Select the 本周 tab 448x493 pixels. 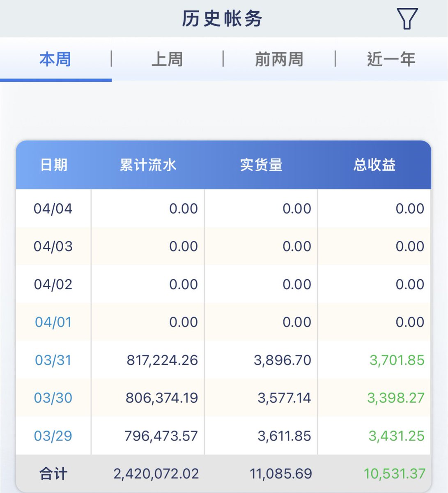tap(55, 59)
